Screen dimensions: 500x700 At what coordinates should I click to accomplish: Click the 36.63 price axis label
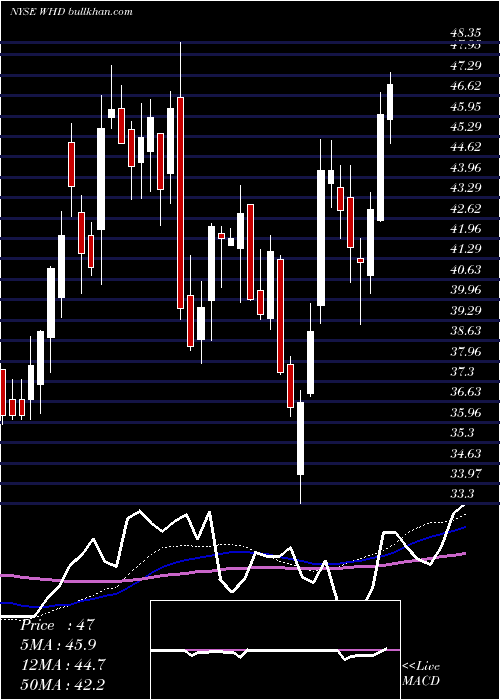465,392
